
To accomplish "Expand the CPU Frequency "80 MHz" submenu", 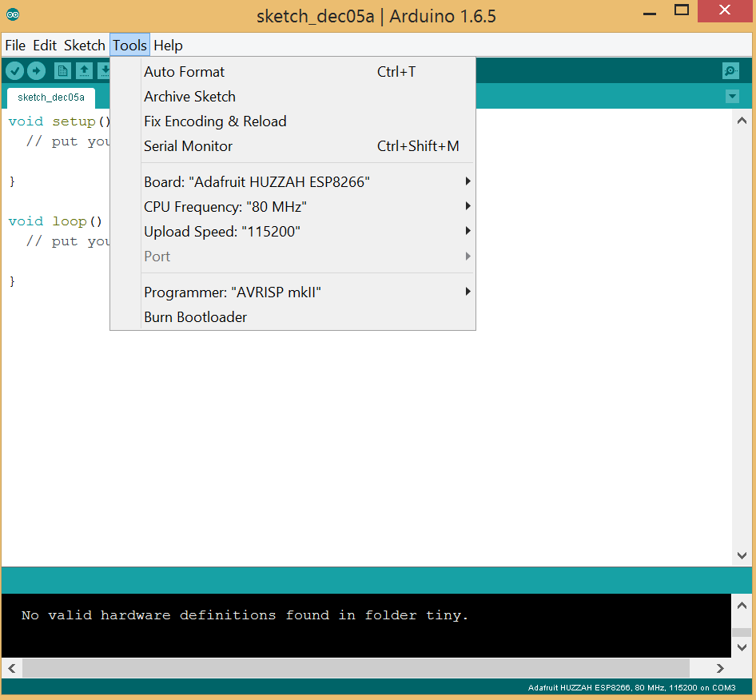I will pyautogui.click(x=467, y=206).
